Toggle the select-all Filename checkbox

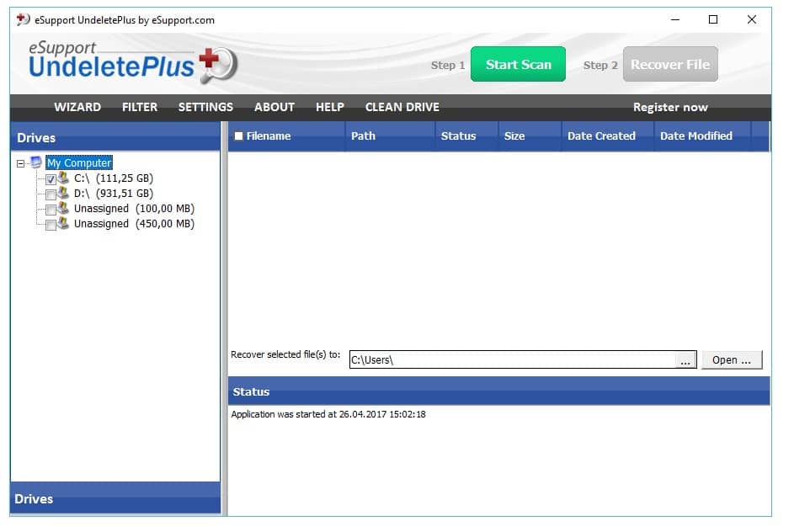click(x=238, y=136)
